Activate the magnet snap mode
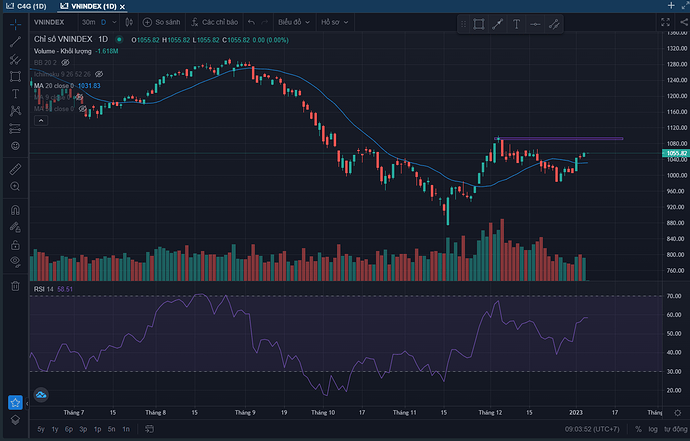This screenshot has width=690, height=441. pyautogui.click(x=15, y=210)
